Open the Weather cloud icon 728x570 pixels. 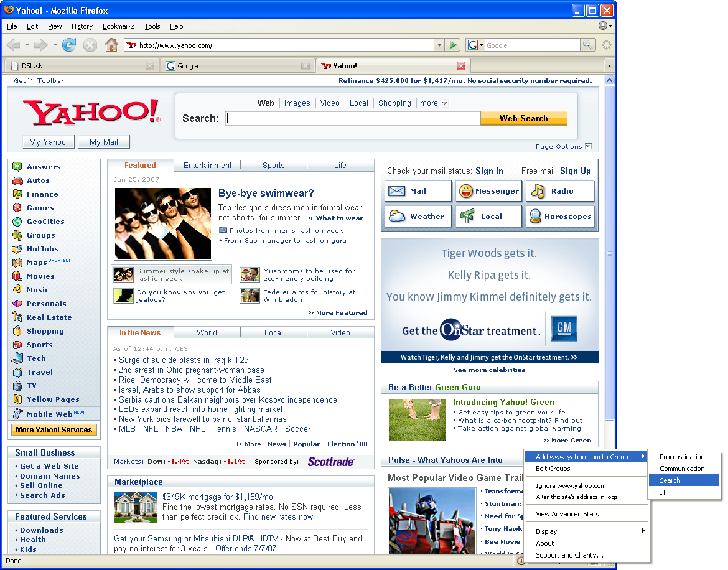click(x=397, y=217)
